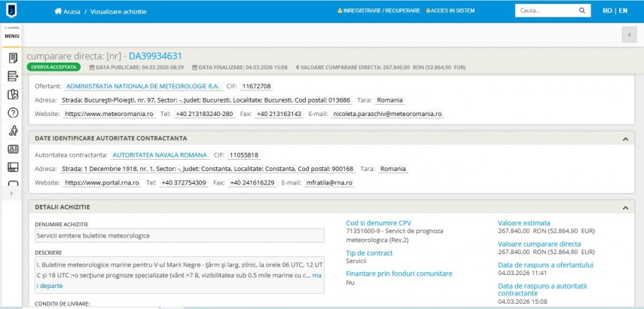
Task: Open the Acces in Sistem link
Action: (x=453, y=11)
